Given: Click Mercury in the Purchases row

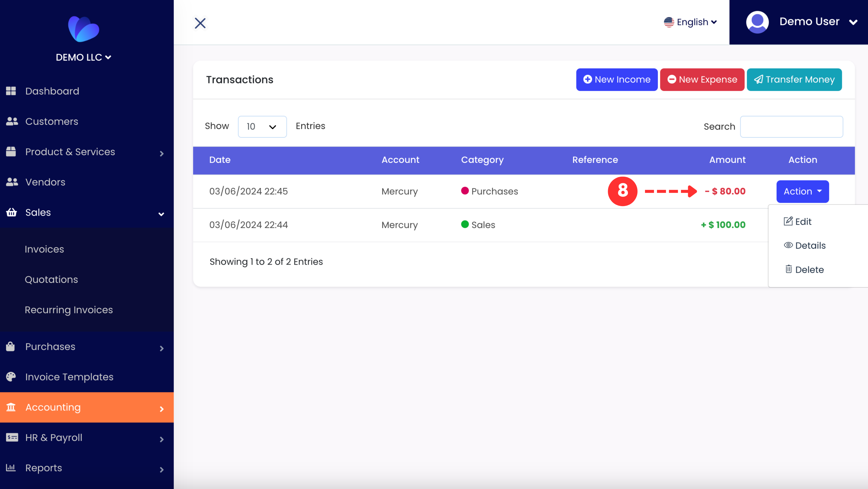Looking at the screenshot, I should (400, 192).
